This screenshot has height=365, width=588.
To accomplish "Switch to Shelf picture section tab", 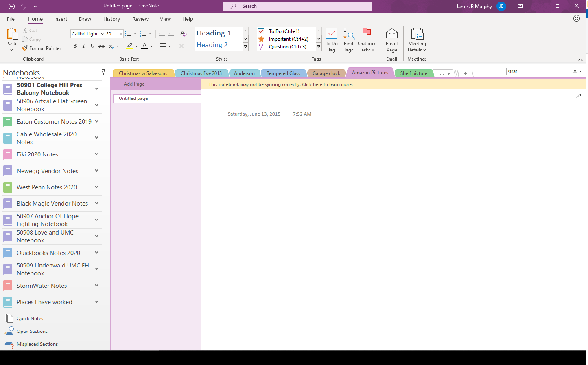I will (x=414, y=73).
